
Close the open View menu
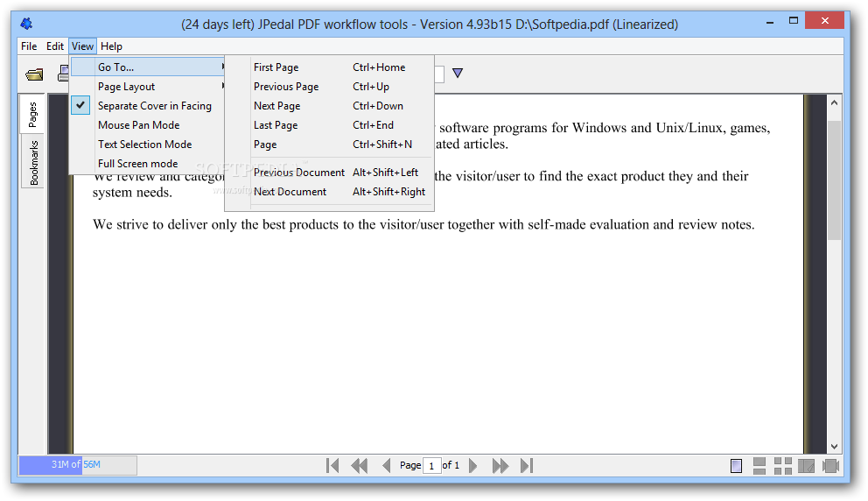tap(82, 46)
